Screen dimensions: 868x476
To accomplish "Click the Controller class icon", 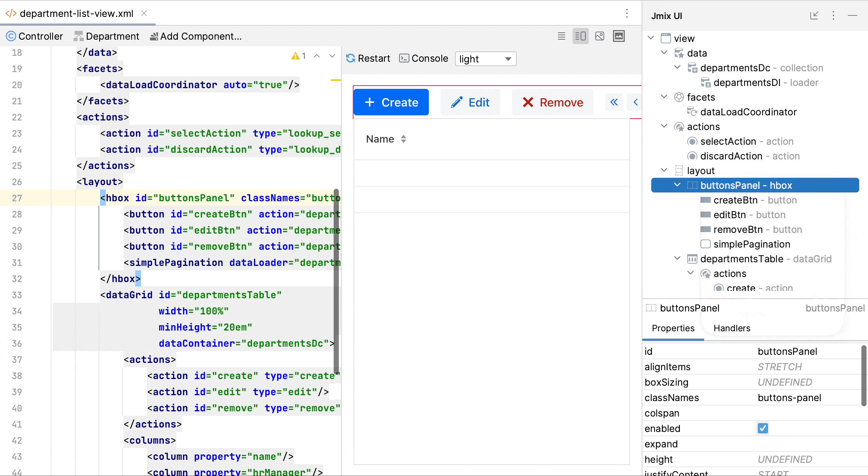I will [11, 36].
